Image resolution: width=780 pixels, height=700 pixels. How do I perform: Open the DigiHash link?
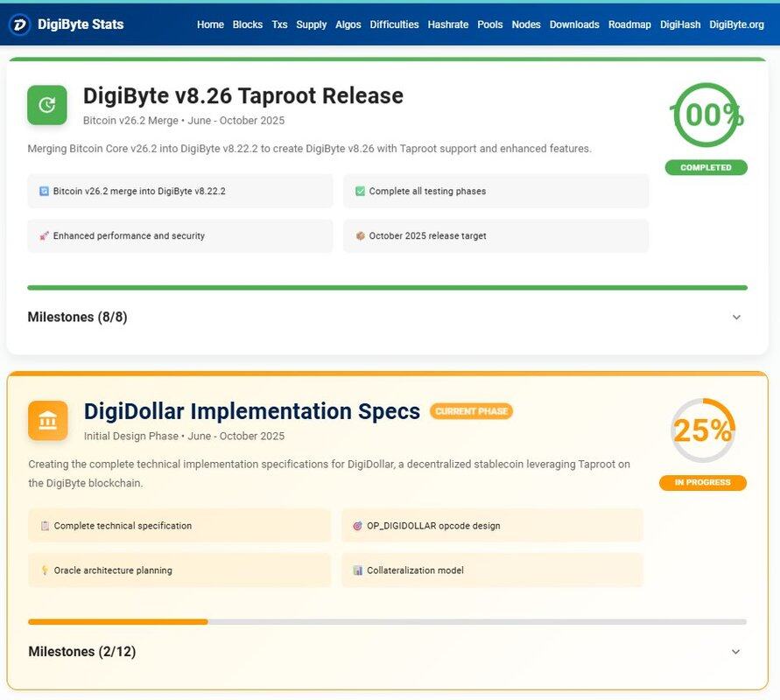coord(680,24)
